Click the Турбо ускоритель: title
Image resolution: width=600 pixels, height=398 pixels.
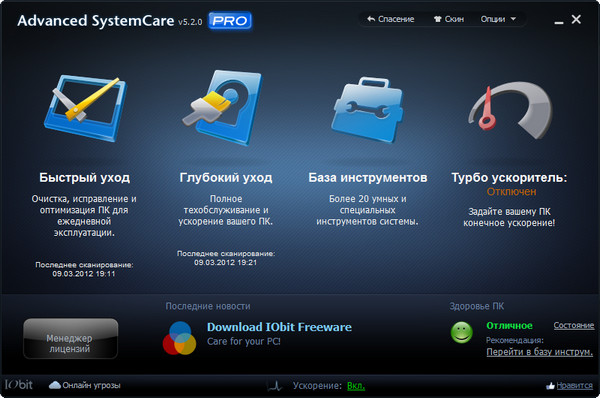(x=509, y=178)
